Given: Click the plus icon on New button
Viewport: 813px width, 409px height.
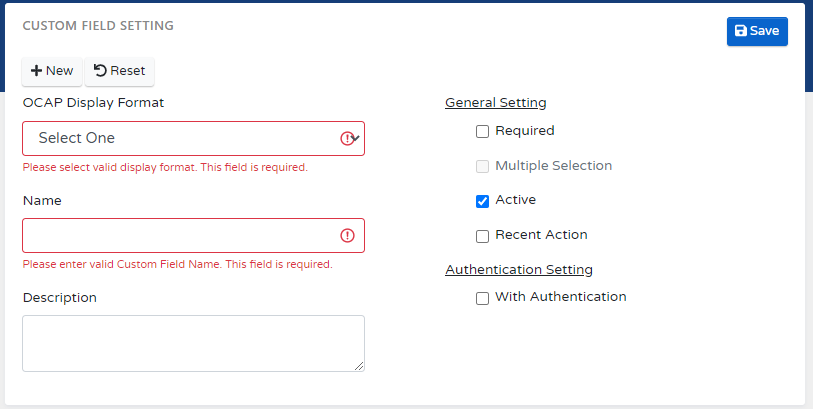Looking at the screenshot, I should click(36, 71).
